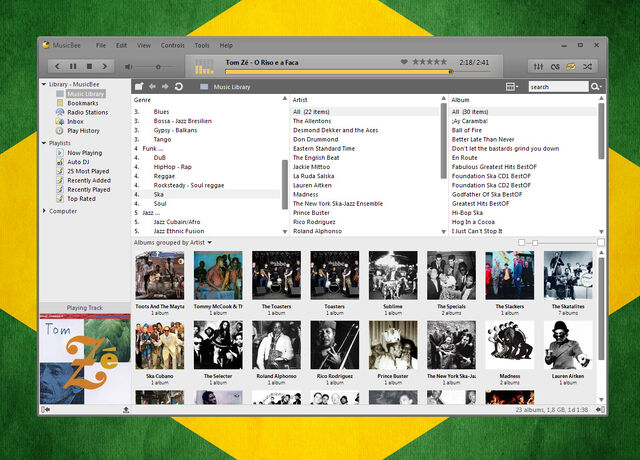Choose the largest thumbnail size square
The height and width of the screenshot is (460, 640).
(601, 242)
